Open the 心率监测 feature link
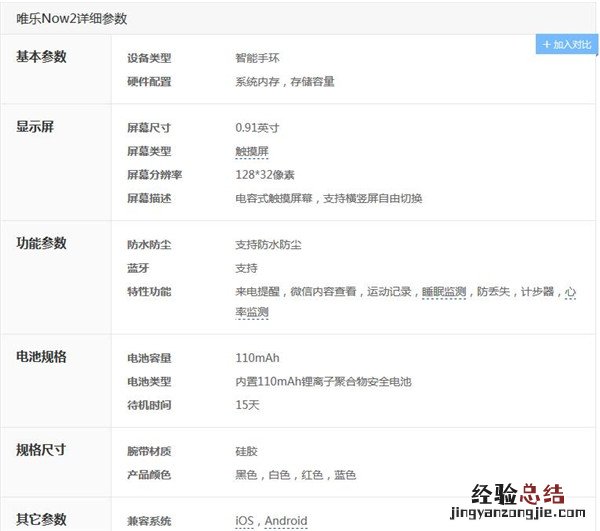The height and width of the screenshot is (531, 600). pos(251,312)
